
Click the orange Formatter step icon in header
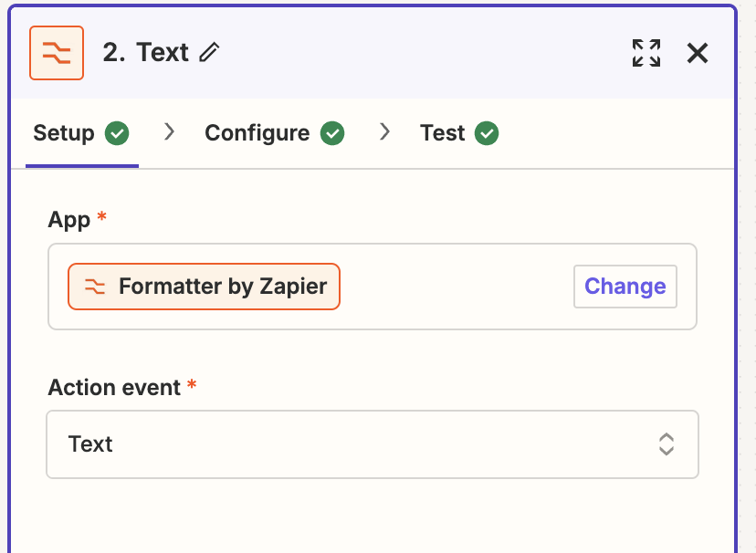coord(57,53)
